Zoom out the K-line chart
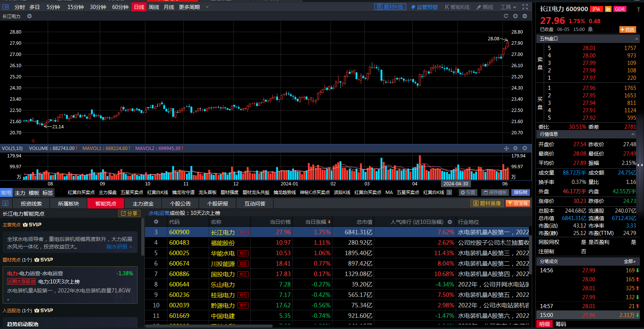This screenshot has height=329, width=644. click(525, 16)
